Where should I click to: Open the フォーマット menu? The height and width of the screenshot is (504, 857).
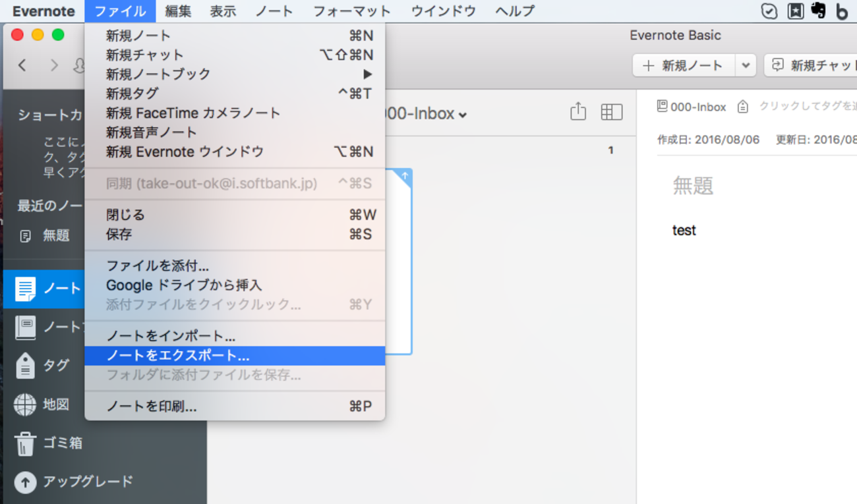coord(352,11)
